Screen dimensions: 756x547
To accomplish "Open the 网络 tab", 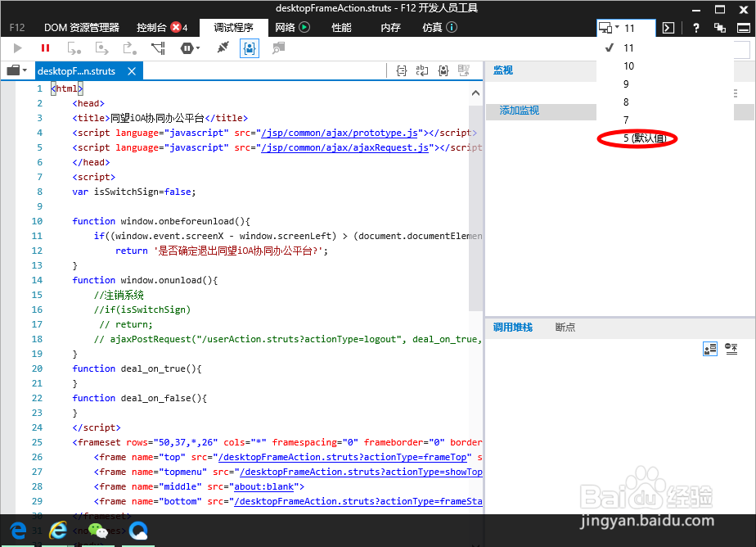I will 285,28.
